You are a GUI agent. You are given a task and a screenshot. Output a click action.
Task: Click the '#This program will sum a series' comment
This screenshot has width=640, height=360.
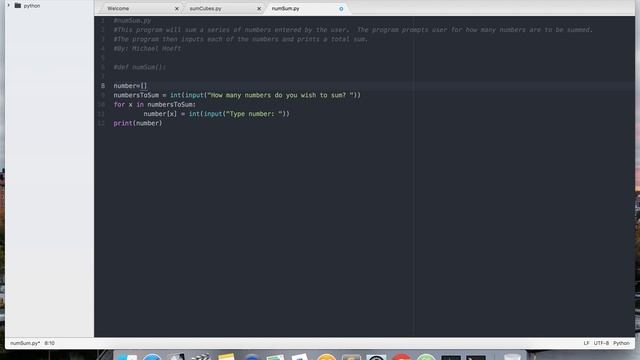click(353, 30)
